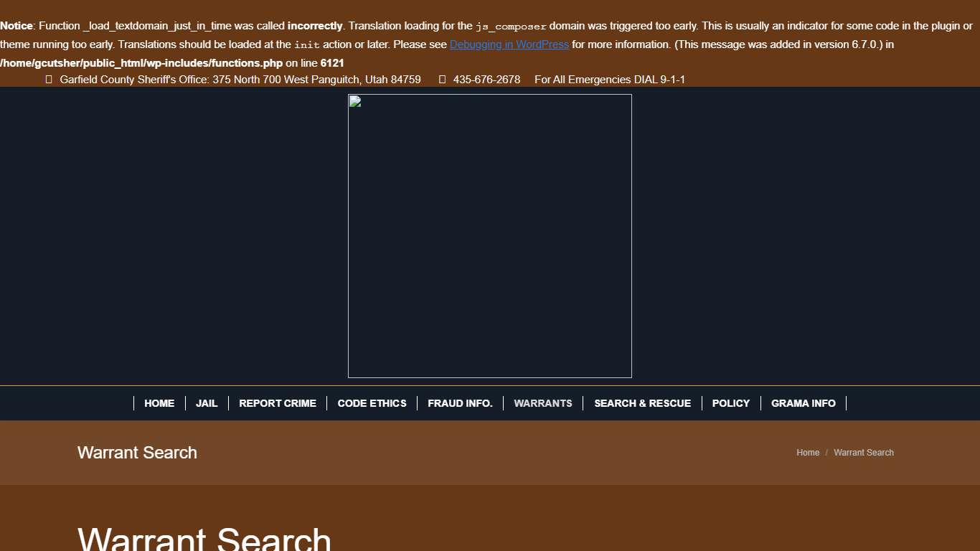This screenshot has width=980, height=551.
Task: Click the Home breadcrumb link
Action: pos(807,453)
